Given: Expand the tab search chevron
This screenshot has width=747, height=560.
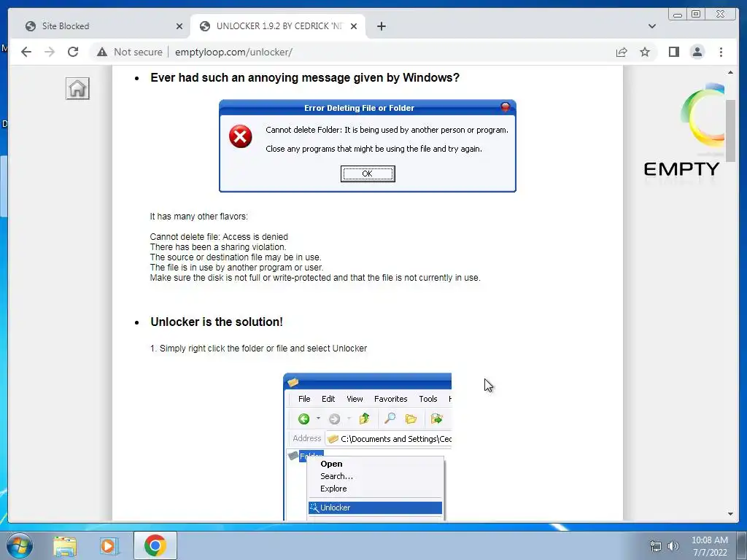Looking at the screenshot, I should pos(651,26).
